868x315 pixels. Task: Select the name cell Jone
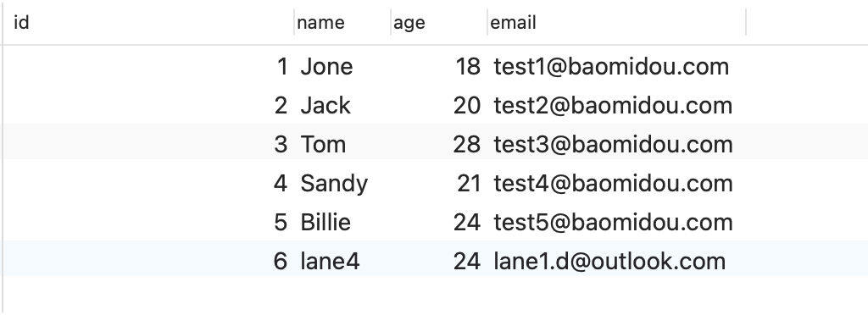click(326, 67)
